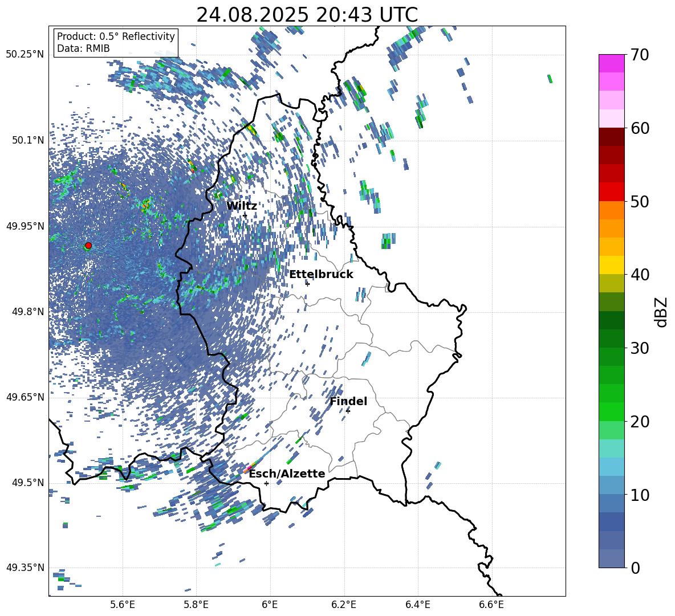The image size is (675, 616).
Task: Click the 70 value on colorbar
Action: [640, 55]
